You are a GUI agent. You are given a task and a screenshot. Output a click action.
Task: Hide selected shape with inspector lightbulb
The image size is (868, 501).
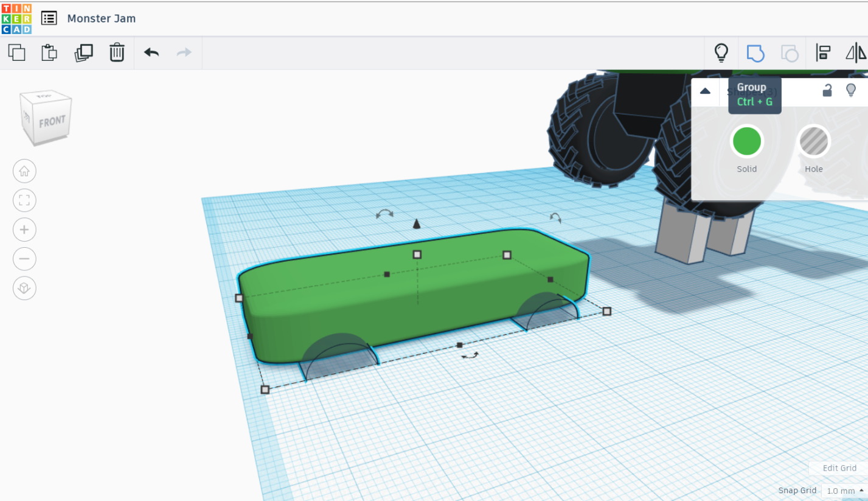852,91
